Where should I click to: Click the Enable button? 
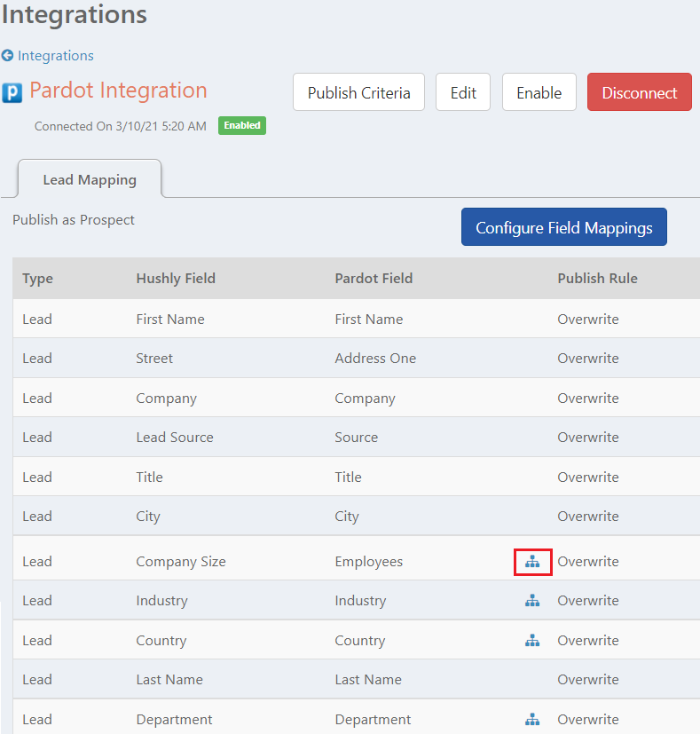[539, 92]
